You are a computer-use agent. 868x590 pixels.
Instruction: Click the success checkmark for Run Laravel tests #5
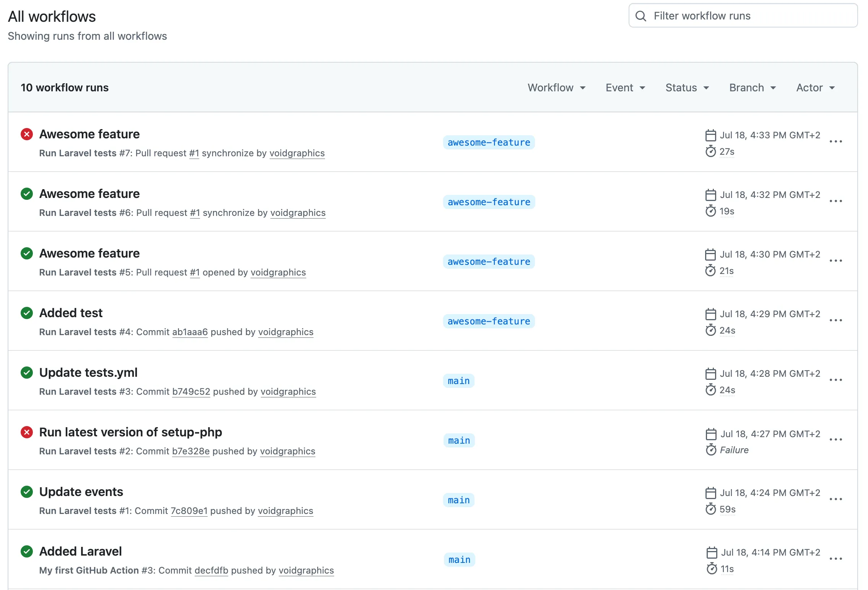(x=27, y=254)
